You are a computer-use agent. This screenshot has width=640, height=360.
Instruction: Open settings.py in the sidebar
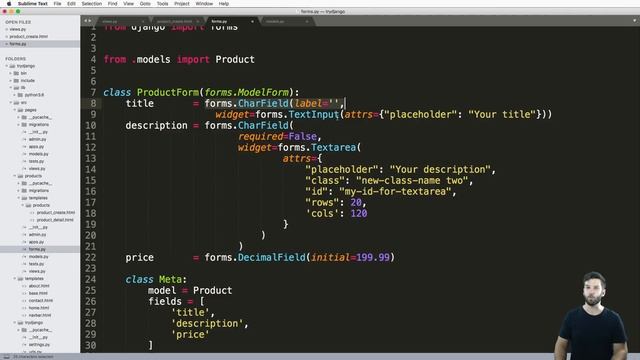[39, 345]
